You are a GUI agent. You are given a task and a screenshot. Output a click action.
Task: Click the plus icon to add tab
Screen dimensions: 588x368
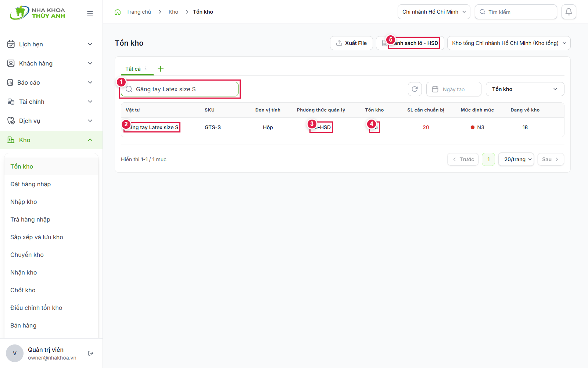coord(161,69)
